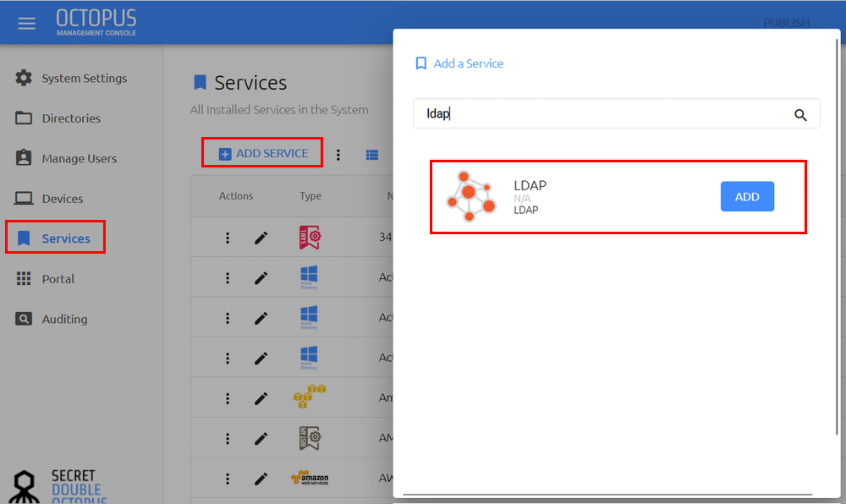Open System Settings from the sidebar
The width and height of the screenshot is (846, 504).
(x=71, y=78)
